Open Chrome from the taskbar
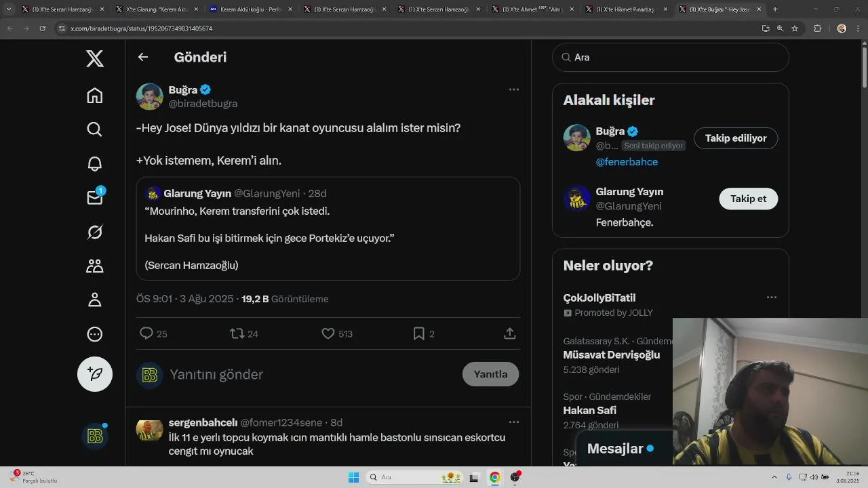The image size is (868, 488). pyautogui.click(x=495, y=477)
